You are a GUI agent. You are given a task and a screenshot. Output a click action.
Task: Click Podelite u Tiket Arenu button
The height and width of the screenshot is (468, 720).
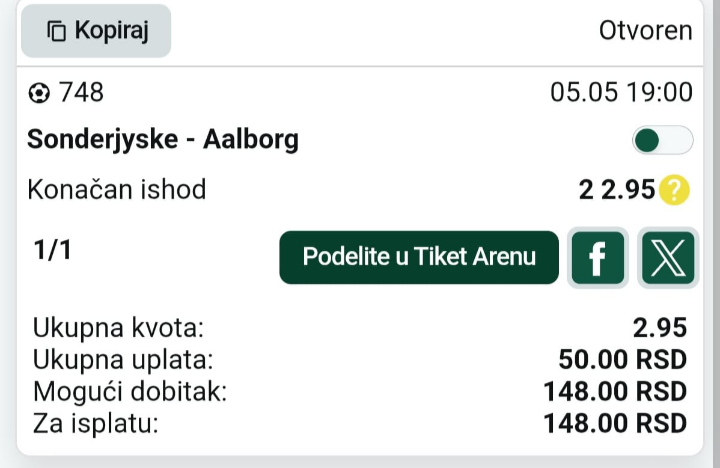(x=419, y=257)
